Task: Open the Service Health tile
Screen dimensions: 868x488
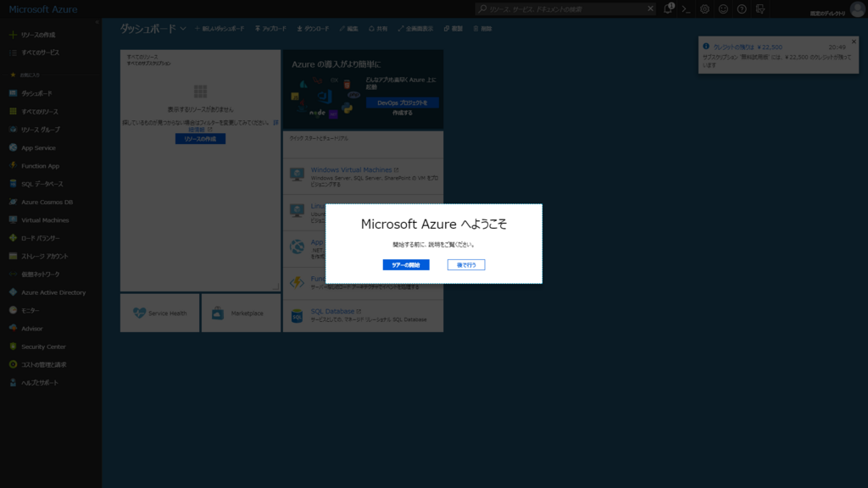Action: 160,313
